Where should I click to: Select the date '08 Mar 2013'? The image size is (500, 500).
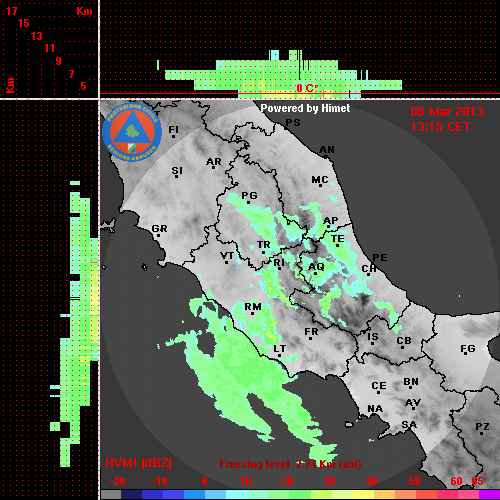(x=447, y=112)
